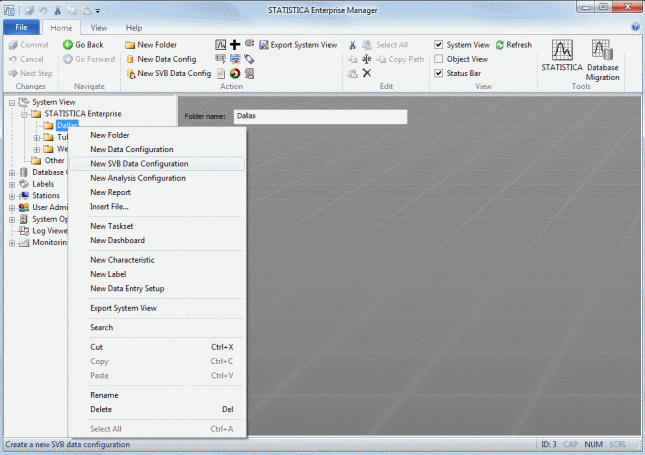The image size is (645, 455).
Task: Click the blue tag icon in Action group
Action: pyautogui.click(x=249, y=59)
